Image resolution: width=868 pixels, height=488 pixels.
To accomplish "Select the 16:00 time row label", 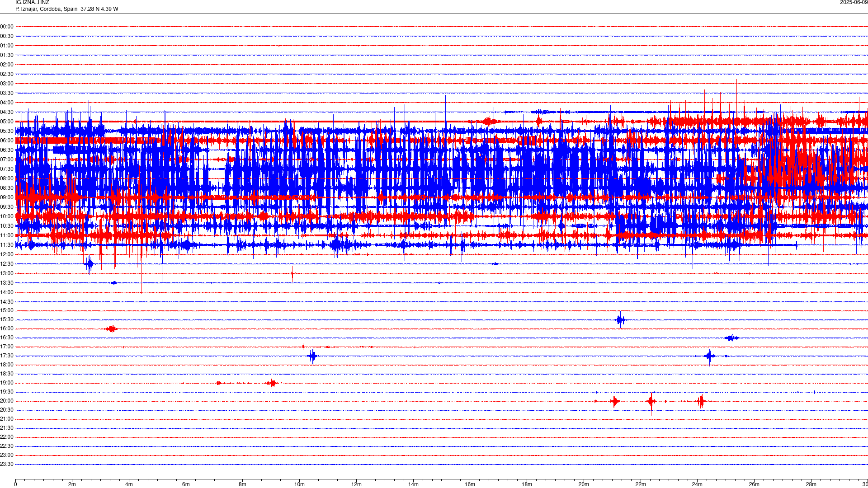I will [7, 328].
